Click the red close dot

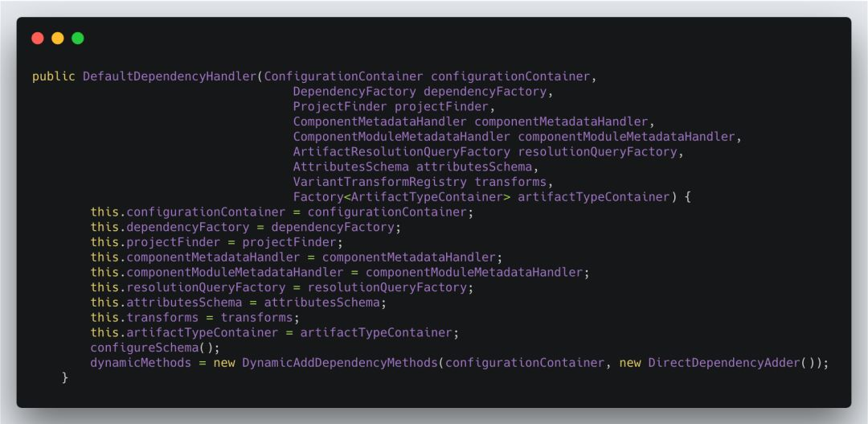[38, 38]
